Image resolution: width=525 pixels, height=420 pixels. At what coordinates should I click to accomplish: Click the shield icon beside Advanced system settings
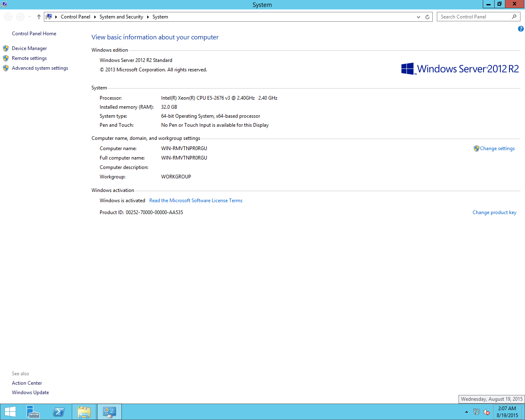click(x=6, y=68)
